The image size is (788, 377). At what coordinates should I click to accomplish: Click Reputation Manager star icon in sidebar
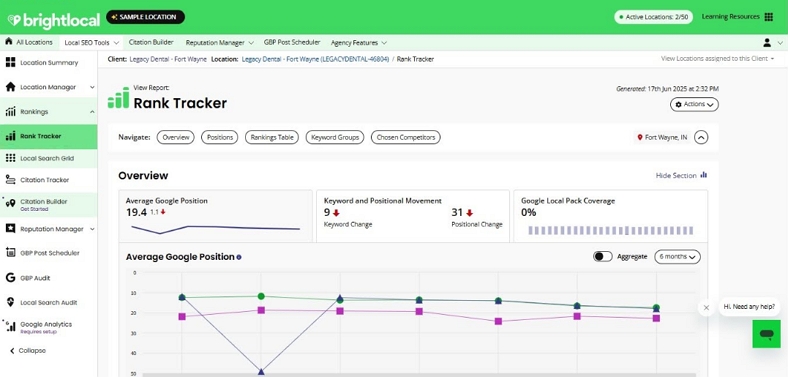click(10, 229)
